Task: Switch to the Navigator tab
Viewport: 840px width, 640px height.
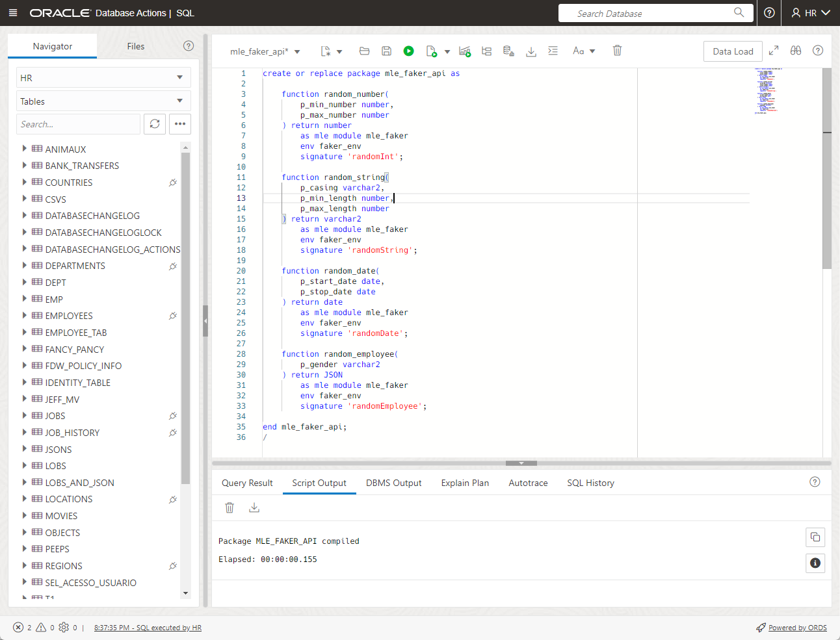Action: coord(53,46)
